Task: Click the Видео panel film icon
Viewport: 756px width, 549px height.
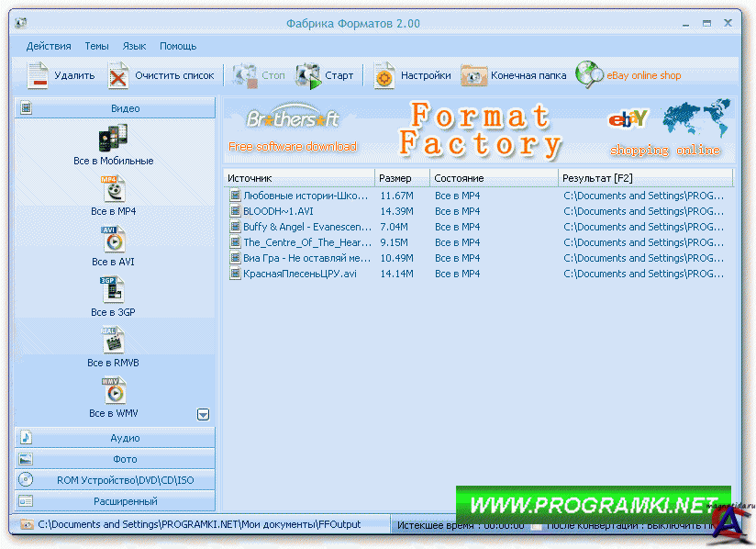Action: [x=27, y=108]
